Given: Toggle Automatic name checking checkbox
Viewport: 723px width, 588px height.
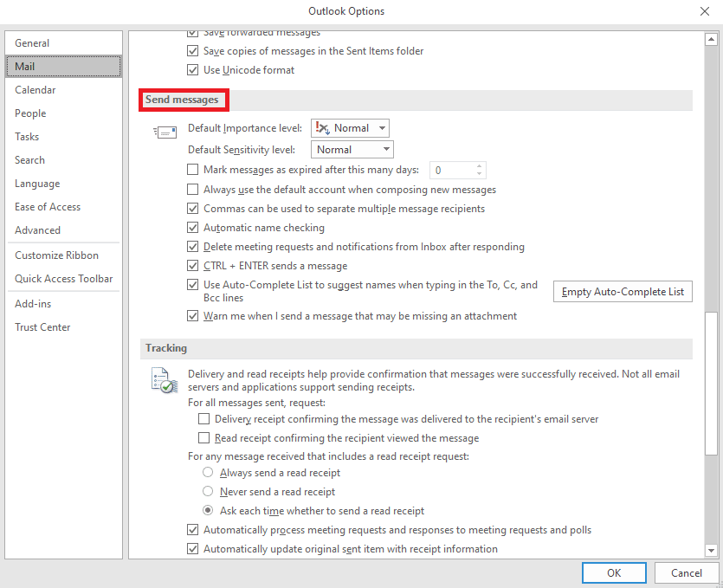Looking at the screenshot, I should tap(193, 228).
